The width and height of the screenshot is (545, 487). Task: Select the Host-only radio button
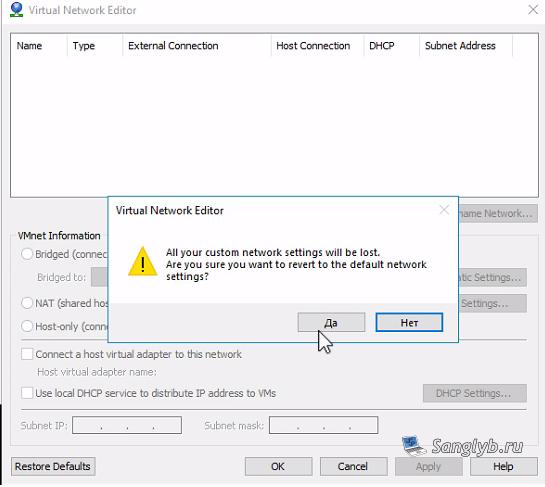coord(27,326)
